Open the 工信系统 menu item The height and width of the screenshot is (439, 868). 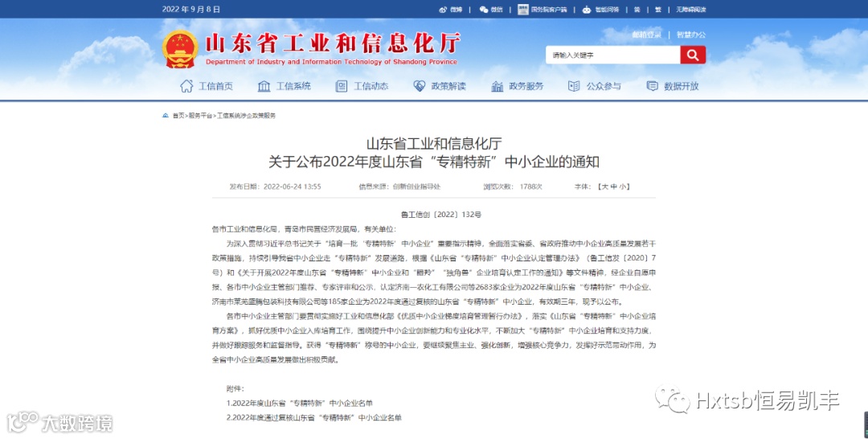[x=293, y=86]
